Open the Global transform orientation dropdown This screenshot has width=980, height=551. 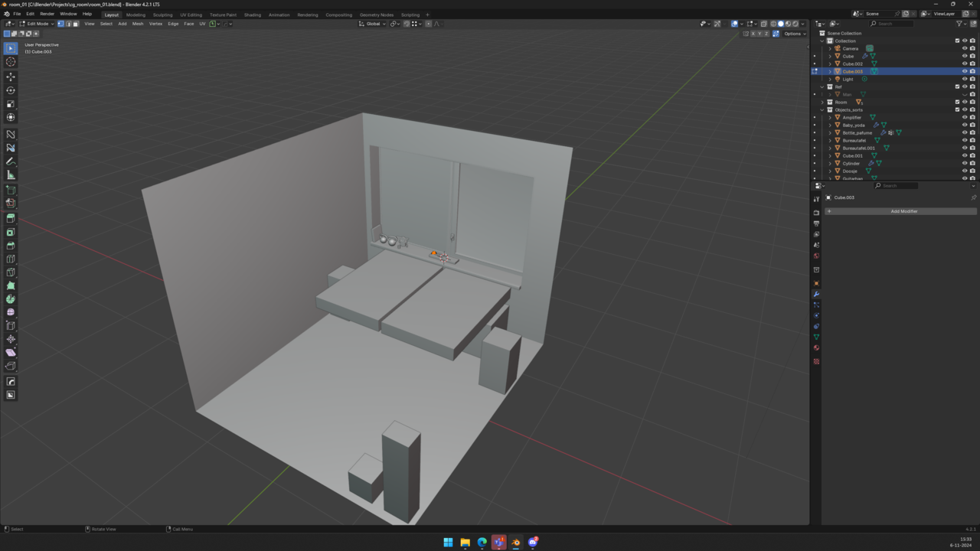[x=373, y=24]
